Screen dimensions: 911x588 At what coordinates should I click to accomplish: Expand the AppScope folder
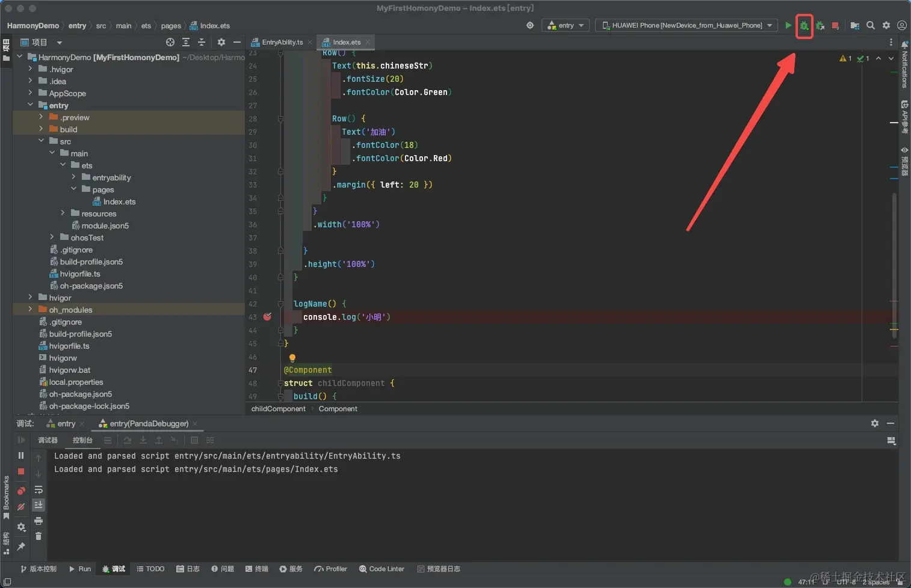(x=30, y=93)
